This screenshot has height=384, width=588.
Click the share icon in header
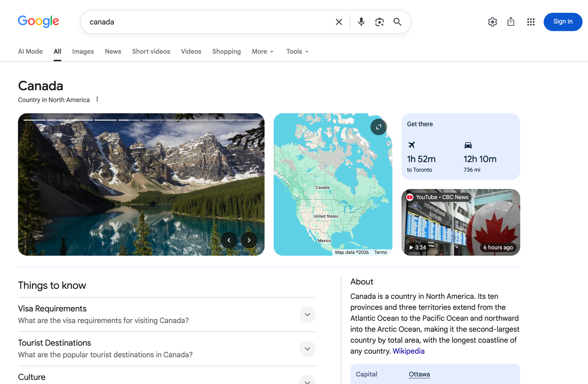(x=511, y=21)
